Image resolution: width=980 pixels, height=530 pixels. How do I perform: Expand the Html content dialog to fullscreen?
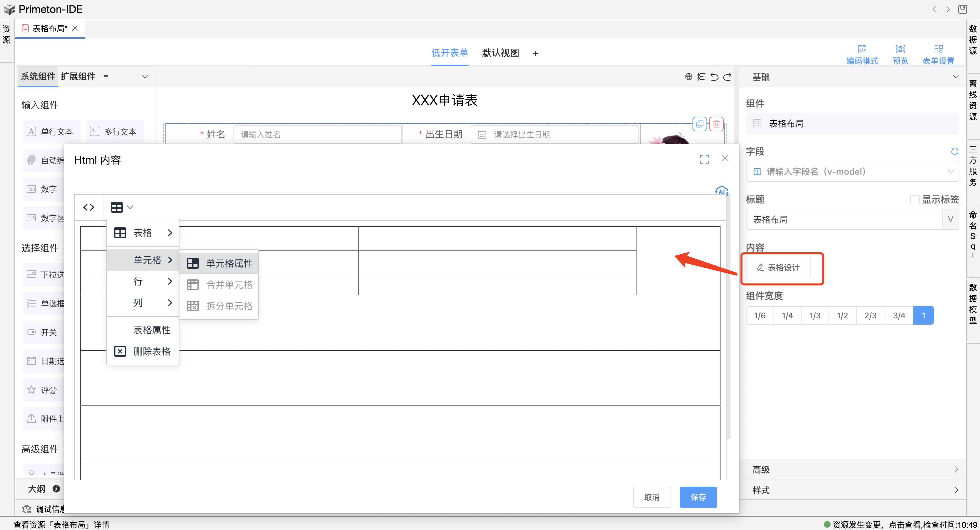point(704,159)
